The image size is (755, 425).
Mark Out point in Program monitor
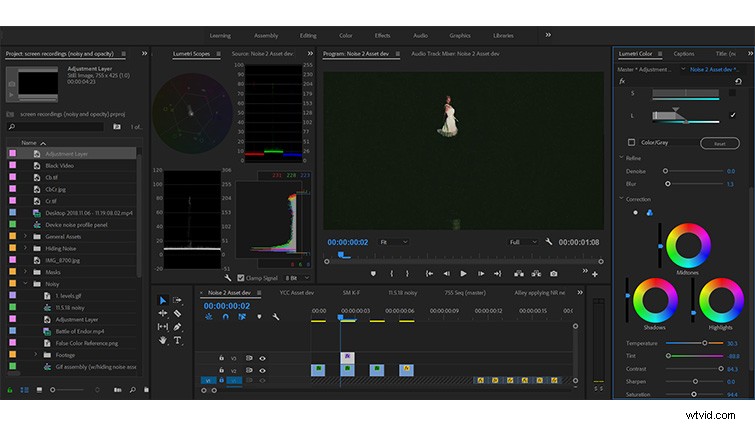pos(407,274)
